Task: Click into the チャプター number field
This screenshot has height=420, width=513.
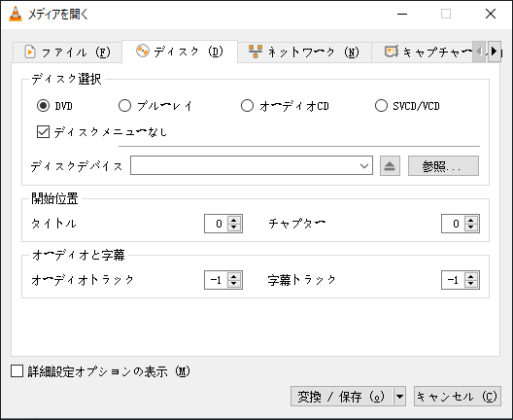Action: pos(453,224)
